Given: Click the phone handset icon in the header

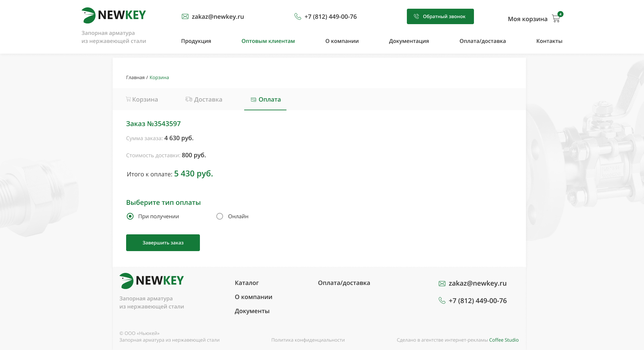Looking at the screenshot, I should [x=298, y=16].
